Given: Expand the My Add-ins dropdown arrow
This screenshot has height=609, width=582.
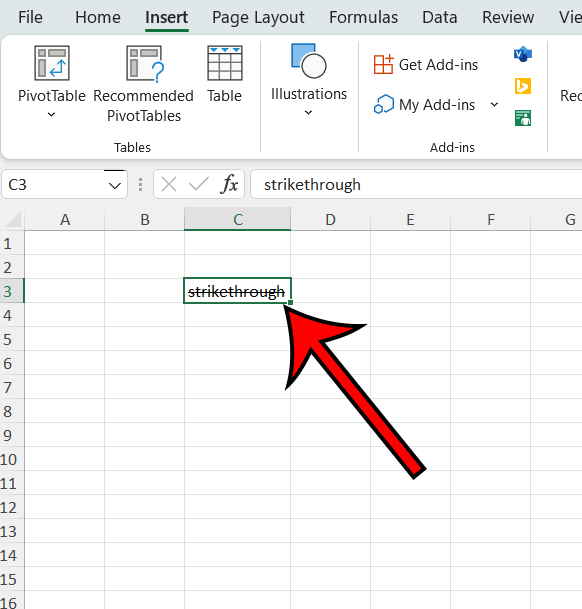Looking at the screenshot, I should pos(494,104).
